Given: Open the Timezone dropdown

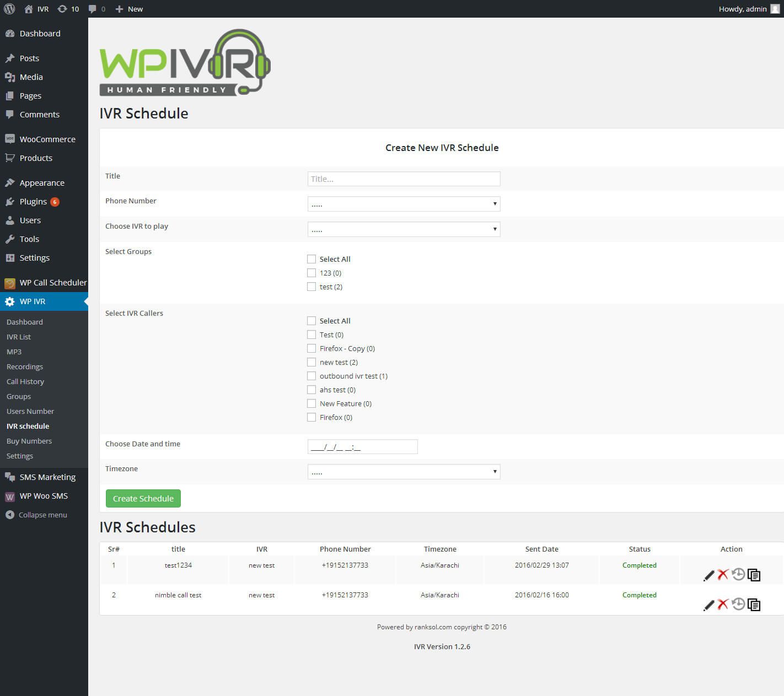Looking at the screenshot, I should click(404, 472).
